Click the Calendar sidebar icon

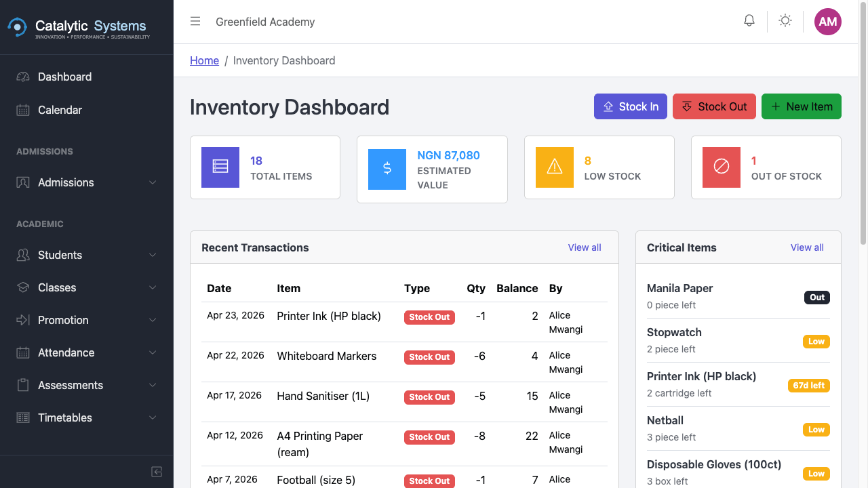(x=23, y=110)
